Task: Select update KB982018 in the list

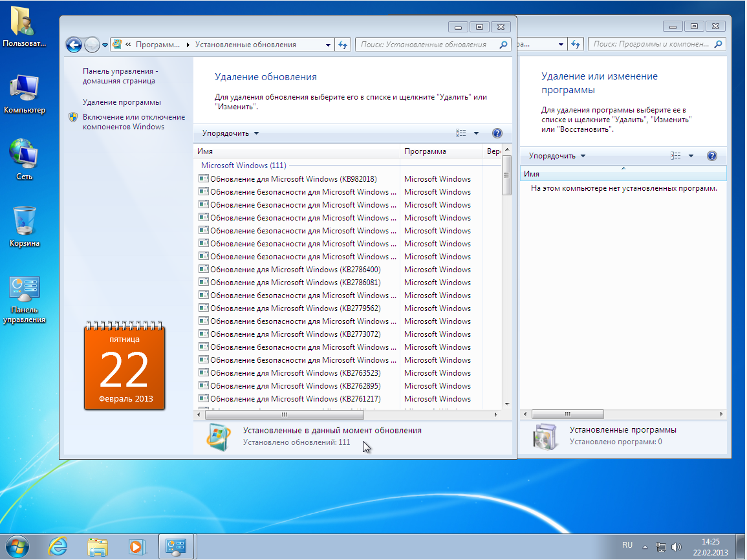Action: pyautogui.click(x=293, y=179)
